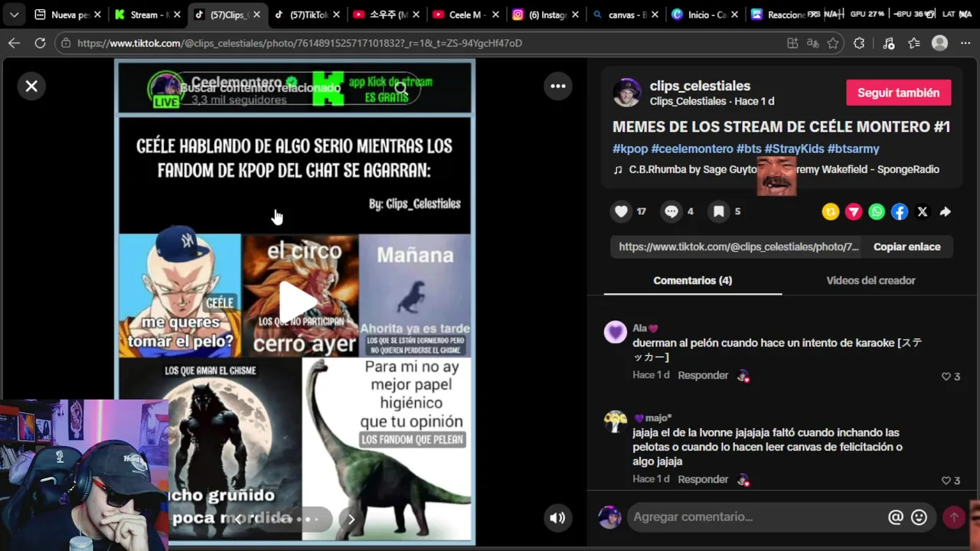
Task: Like Ala's comment heart
Action: coord(946,377)
